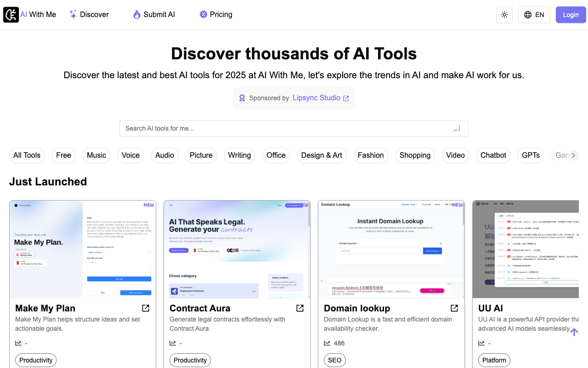Screen dimensions: 588x368
Task: Follow the Lipsync Studio sponsor link
Action: coord(321,98)
